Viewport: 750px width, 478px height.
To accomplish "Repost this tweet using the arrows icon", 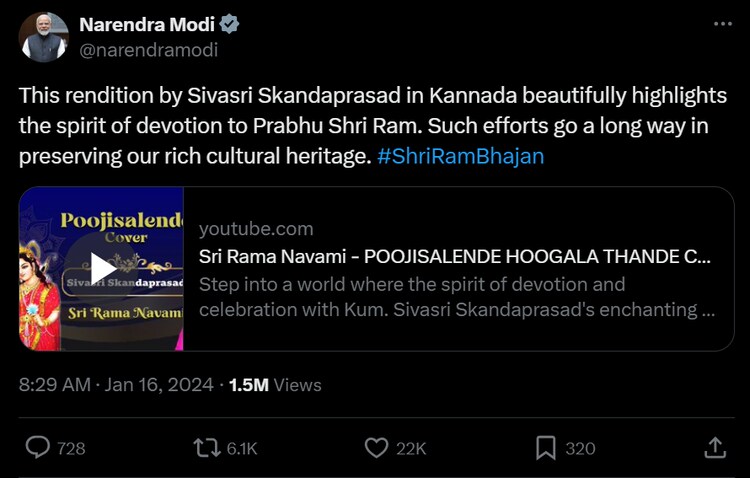I will (x=207, y=448).
